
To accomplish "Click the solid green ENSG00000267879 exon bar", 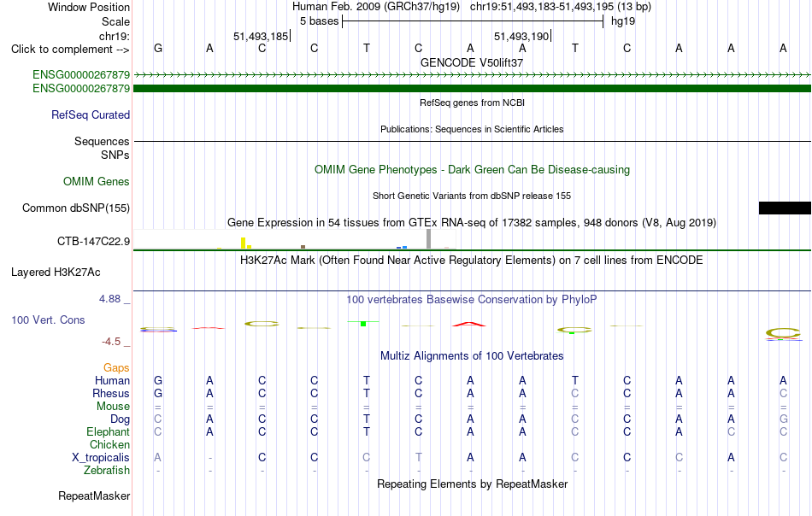I will (473, 89).
